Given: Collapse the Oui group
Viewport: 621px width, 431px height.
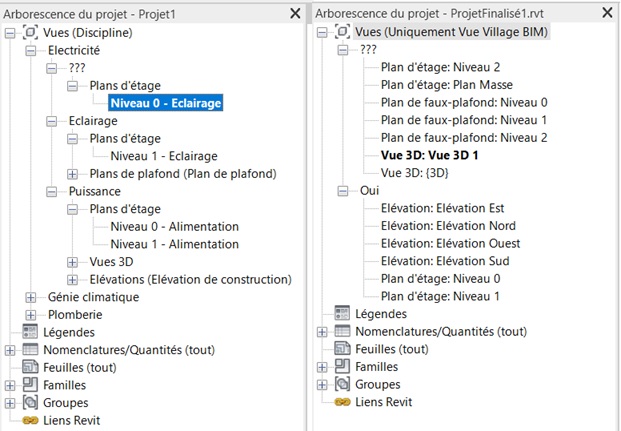Looking at the screenshot, I should pos(343,191).
